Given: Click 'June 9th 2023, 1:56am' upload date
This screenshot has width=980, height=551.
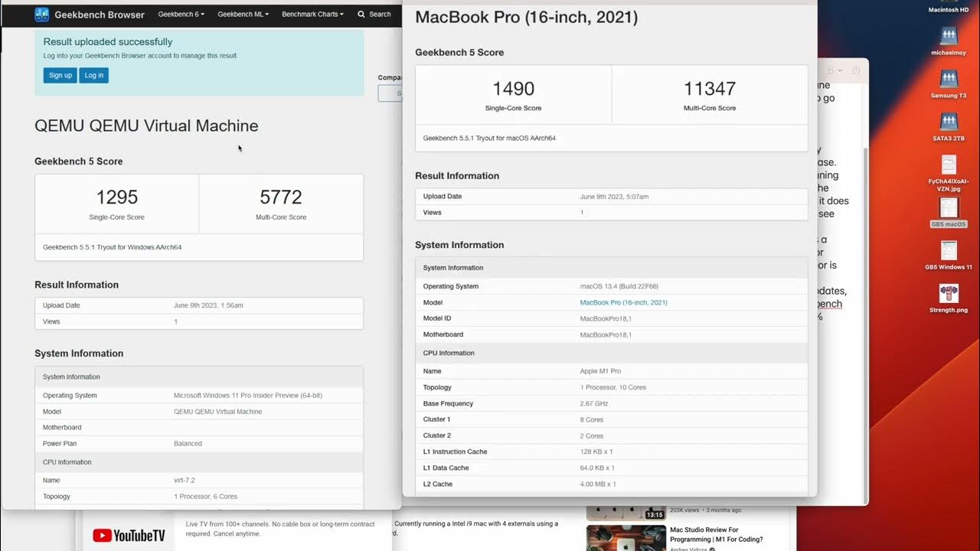Looking at the screenshot, I should (208, 305).
